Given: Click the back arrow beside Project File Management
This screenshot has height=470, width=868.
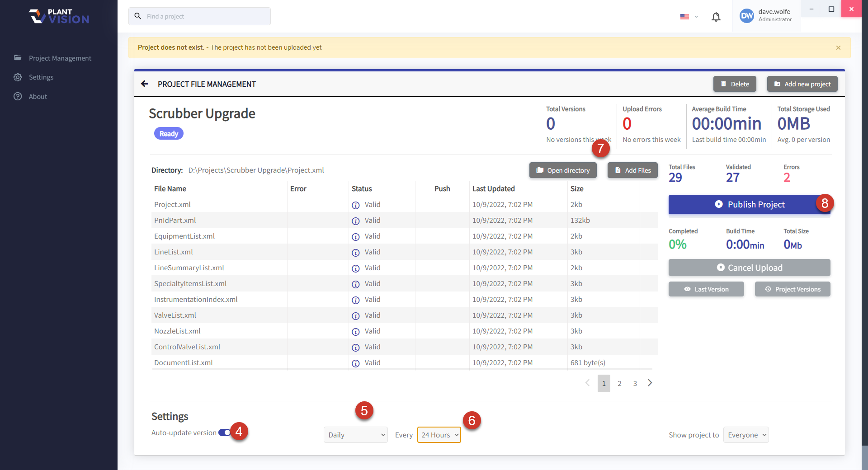Looking at the screenshot, I should coord(144,84).
